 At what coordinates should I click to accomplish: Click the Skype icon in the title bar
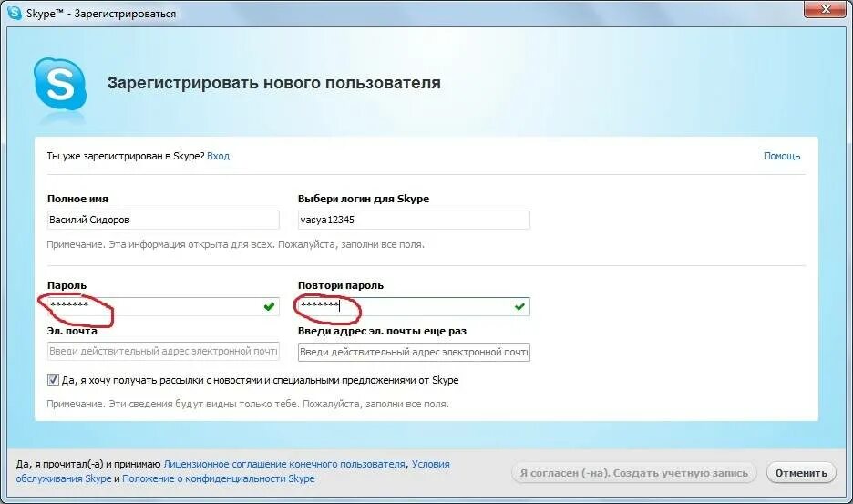click(x=15, y=13)
